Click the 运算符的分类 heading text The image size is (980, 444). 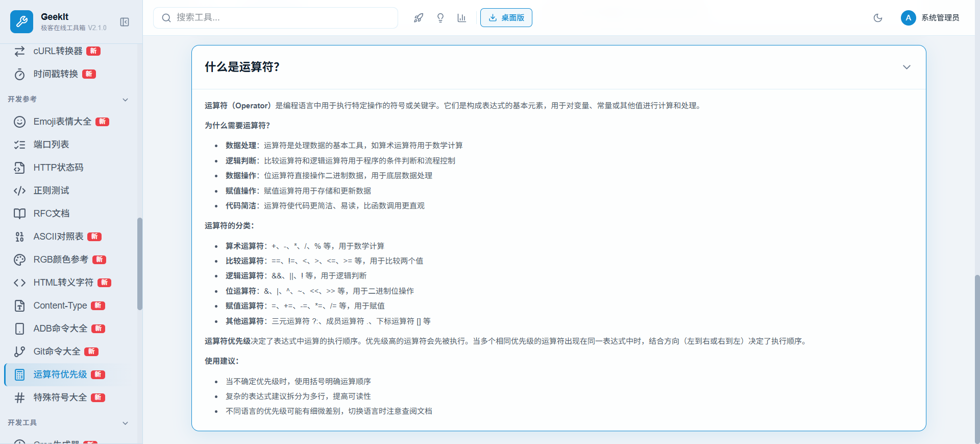tap(229, 225)
